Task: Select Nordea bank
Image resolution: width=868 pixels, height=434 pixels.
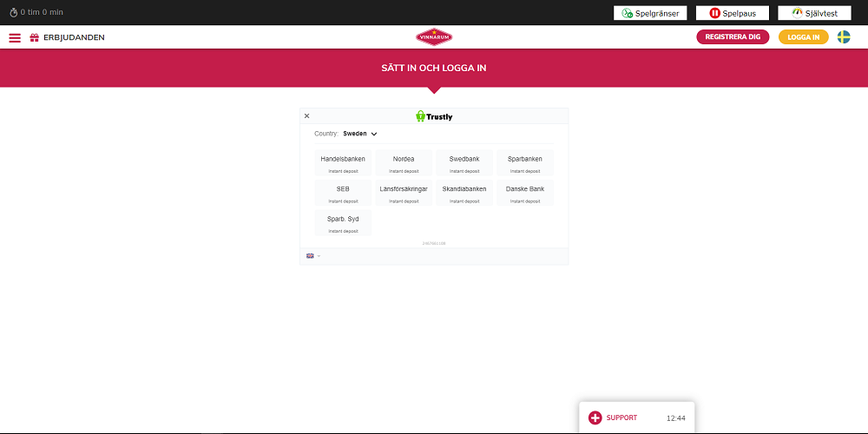Action: (x=404, y=163)
